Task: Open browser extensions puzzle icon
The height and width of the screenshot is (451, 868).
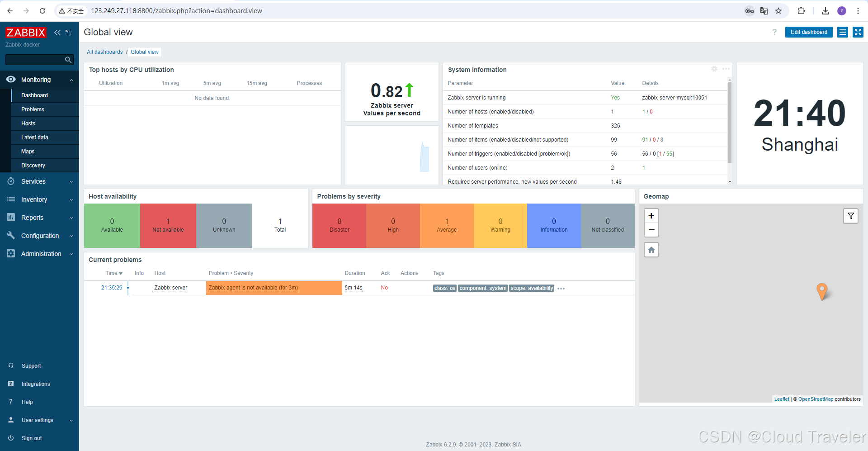Action: (801, 11)
